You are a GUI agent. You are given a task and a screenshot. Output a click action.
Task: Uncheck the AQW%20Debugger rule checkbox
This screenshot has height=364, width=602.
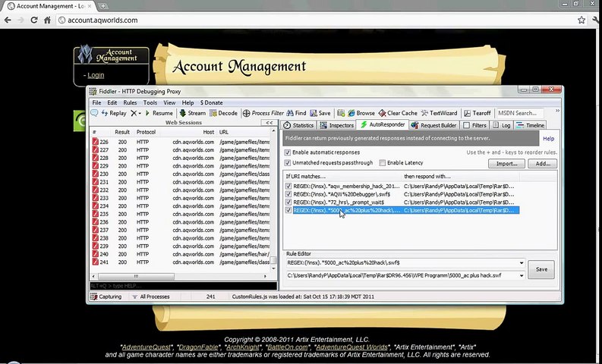[288, 194]
